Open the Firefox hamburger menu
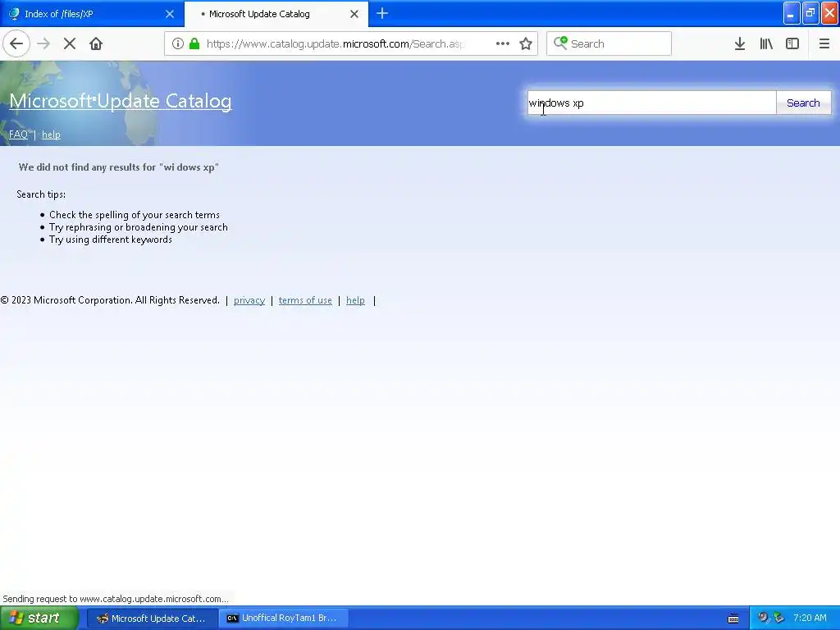The width and height of the screenshot is (840, 630). [824, 43]
